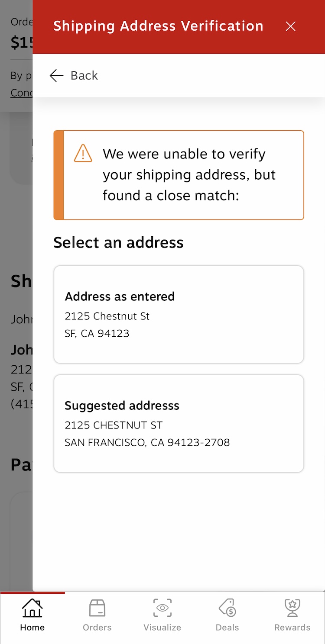The image size is (325, 644).
Task: Click the Orders box icon
Action: pyautogui.click(x=97, y=608)
